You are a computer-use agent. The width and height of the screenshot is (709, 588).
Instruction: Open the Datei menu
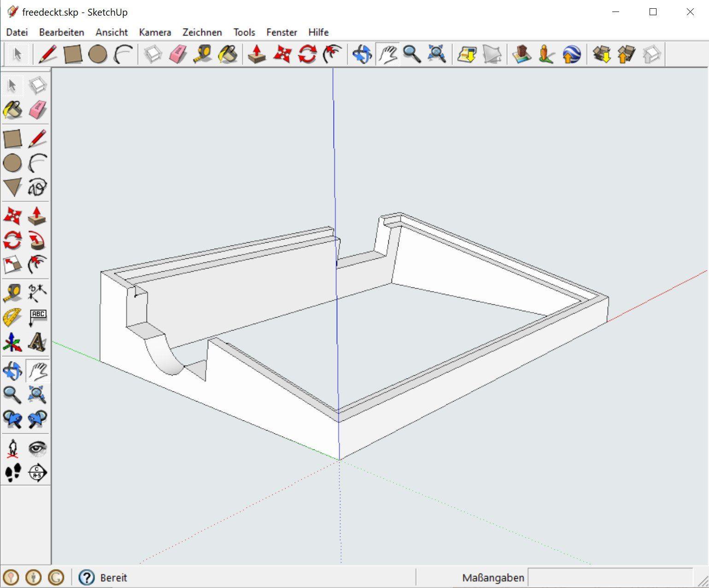click(x=17, y=32)
